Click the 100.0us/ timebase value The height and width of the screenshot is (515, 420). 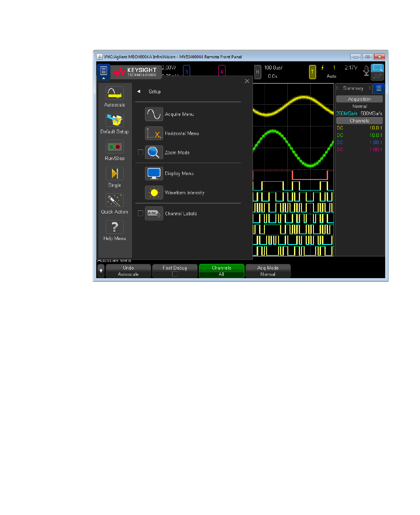click(274, 68)
